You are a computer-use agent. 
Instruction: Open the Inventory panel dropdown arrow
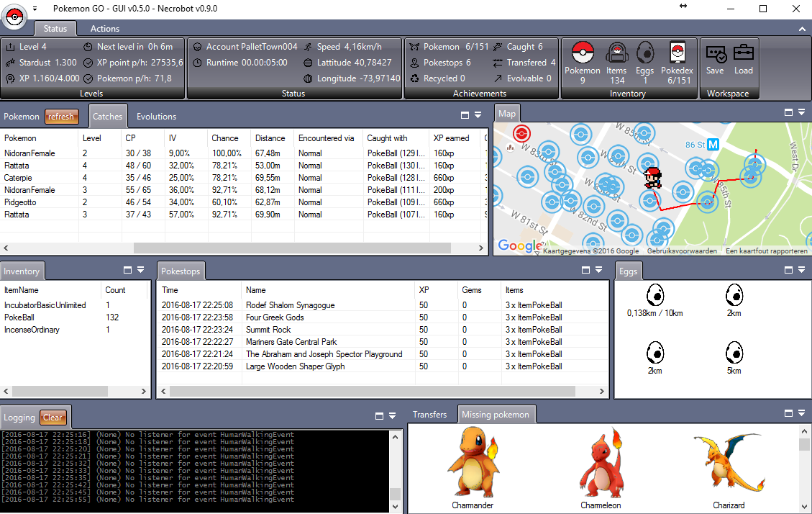(x=140, y=271)
